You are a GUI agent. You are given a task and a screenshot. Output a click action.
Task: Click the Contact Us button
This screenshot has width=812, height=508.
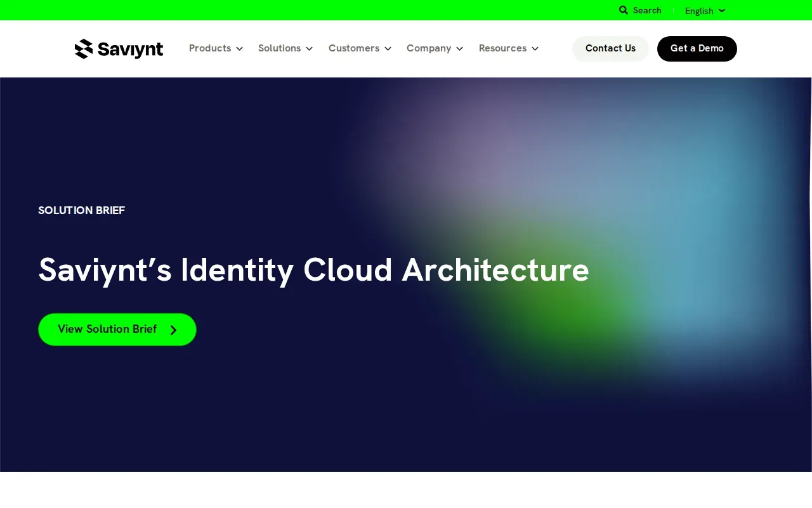pos(610,49)
